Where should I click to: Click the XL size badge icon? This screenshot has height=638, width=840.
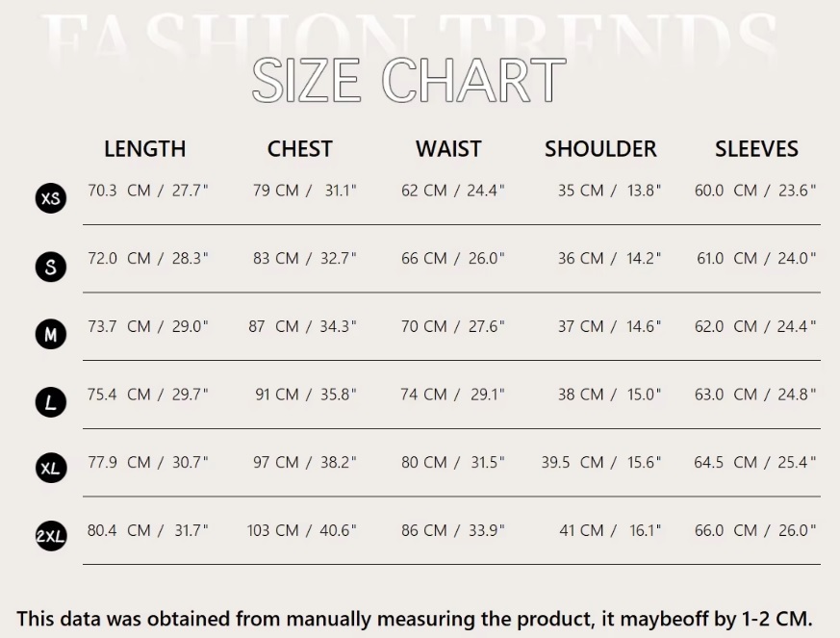click(50, 470)
